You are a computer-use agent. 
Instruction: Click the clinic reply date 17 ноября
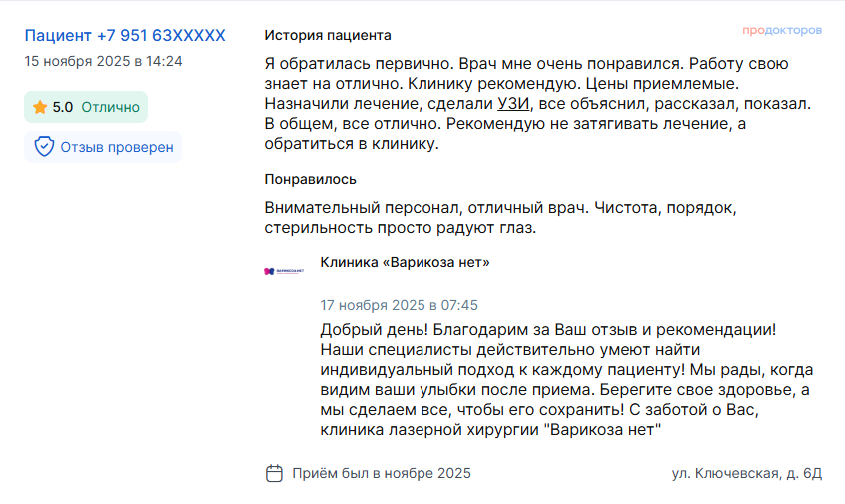[x=399, y=305]
